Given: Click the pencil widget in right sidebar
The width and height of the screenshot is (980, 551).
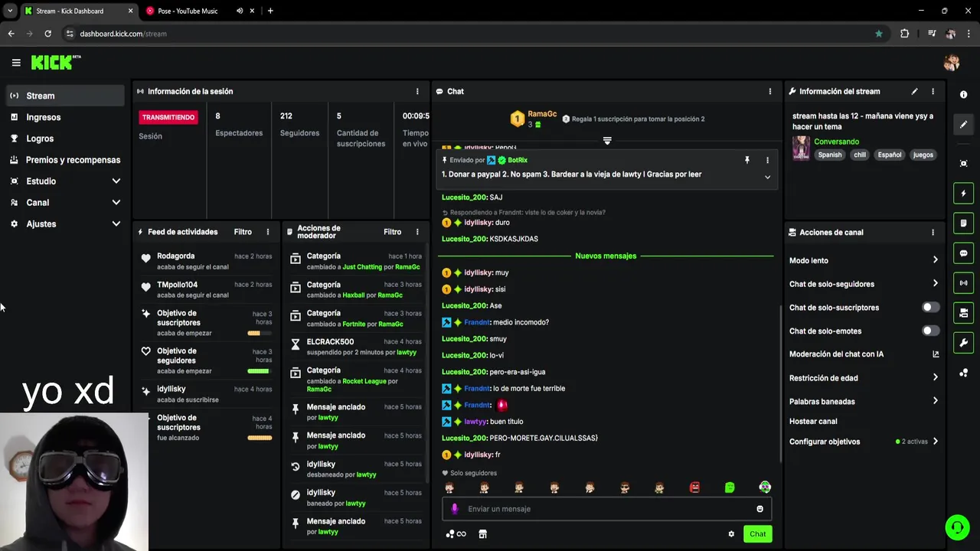Looking at the screenshot, I should [963, 124].
